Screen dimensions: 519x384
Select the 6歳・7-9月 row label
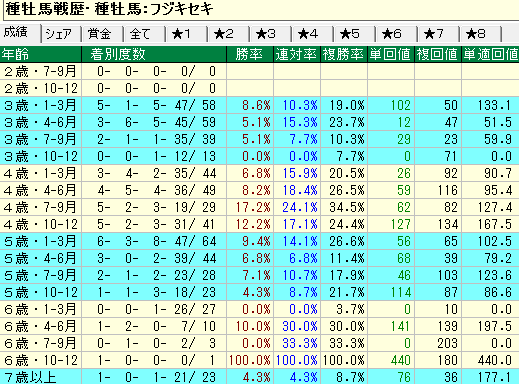pyautogui.click(x=41, y=343)
